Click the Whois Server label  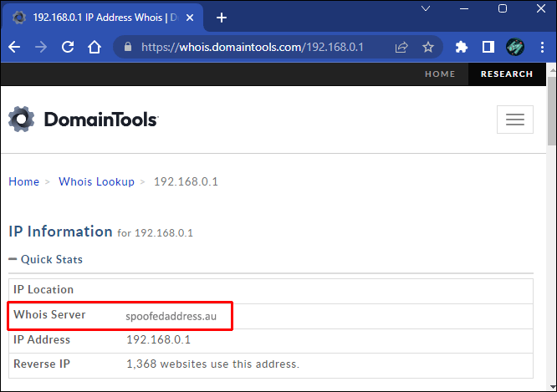click(x=49, y=314)
